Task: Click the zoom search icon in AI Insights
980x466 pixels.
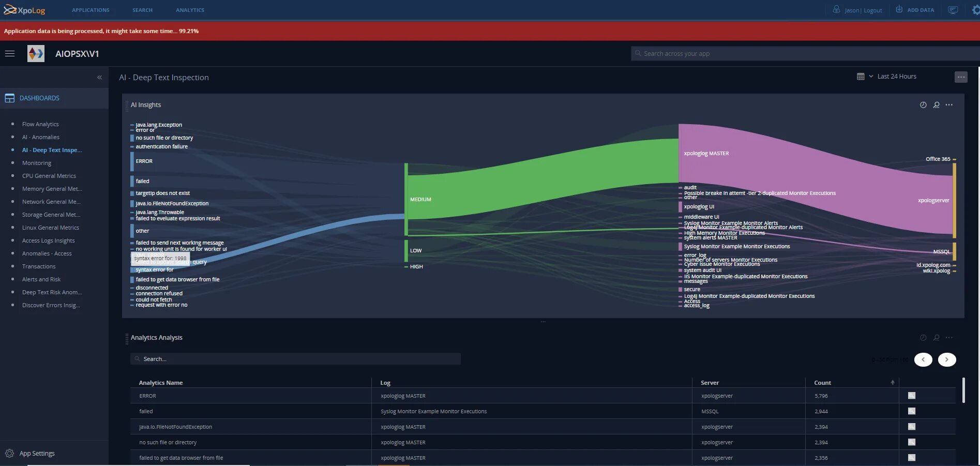Action: pyautogui.click(x=936, y=105)
